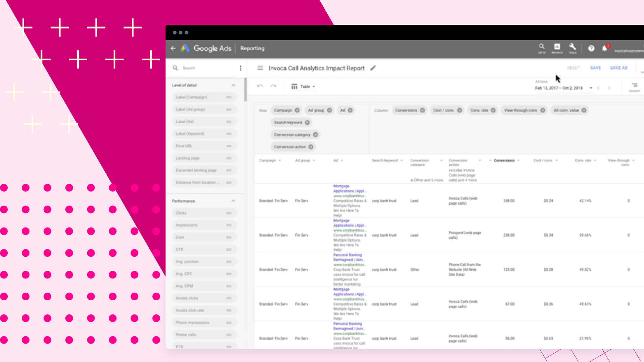Open the sidebar three-dot overflow menu

pos(240,68)
